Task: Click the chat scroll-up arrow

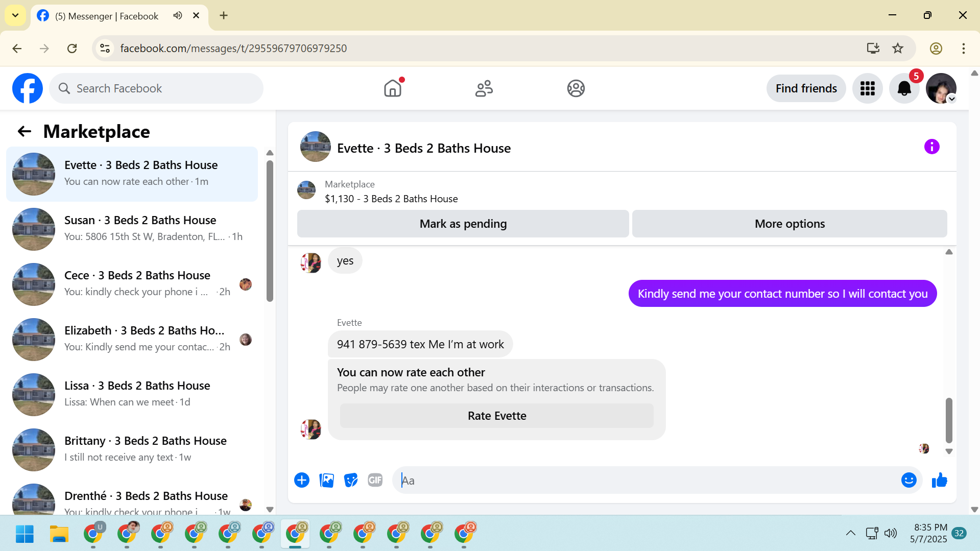Action: [x=949, y=252]
